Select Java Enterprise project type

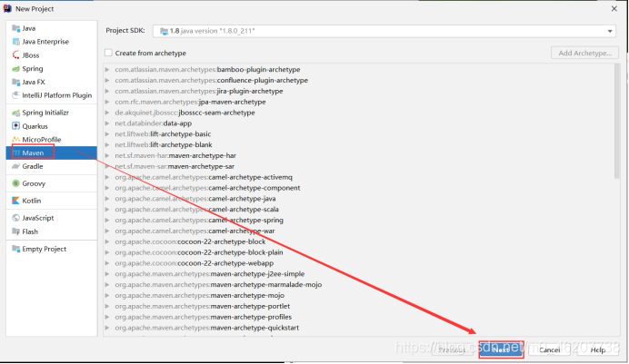[45, 42]
